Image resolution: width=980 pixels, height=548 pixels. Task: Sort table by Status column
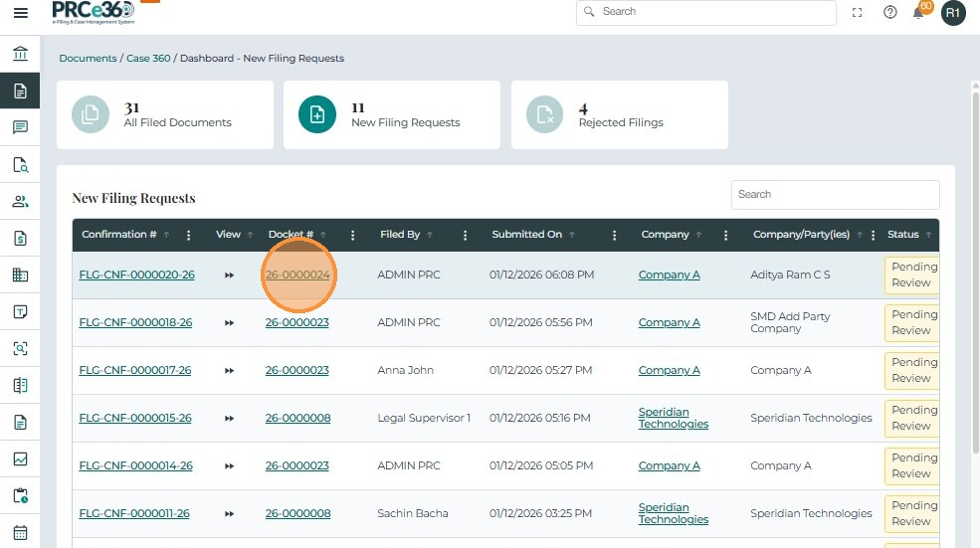tap(903, 235)
